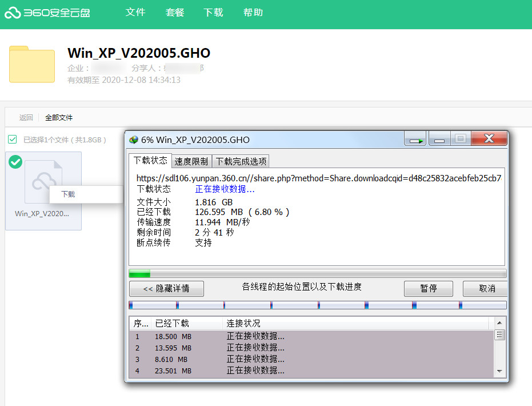The image size is (532, 406).
Task: Click the green download progress bar
Action: click(318, 273)
